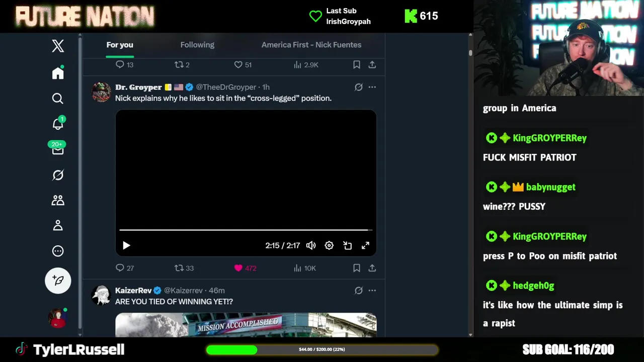Reply to Dr. Groyper post with 27 comments
The height and width of the screenshot is (362, 644).
pyautogui.click(x=125, y=268)
